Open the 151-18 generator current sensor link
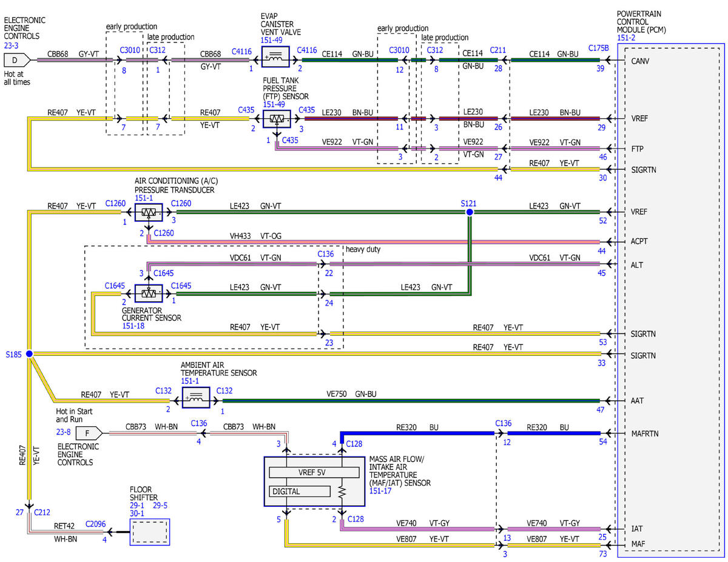Image resolution: width=728 pixels, height=562 pixels. tap(134, 326)
